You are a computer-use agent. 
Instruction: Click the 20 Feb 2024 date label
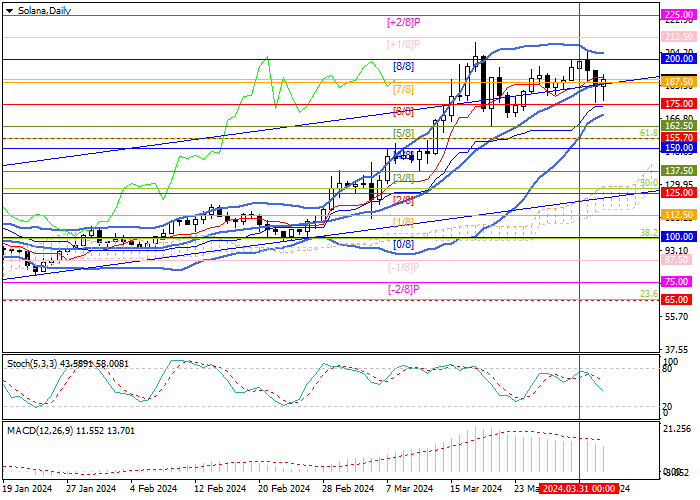284,488
